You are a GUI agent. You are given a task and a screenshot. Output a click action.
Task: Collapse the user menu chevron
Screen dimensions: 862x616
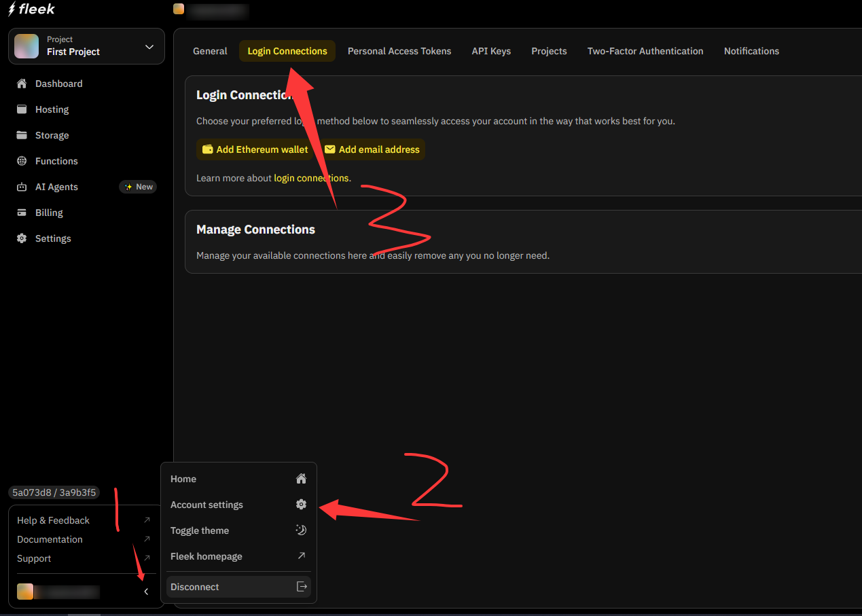pyautogui.click(x=146, y=592)
